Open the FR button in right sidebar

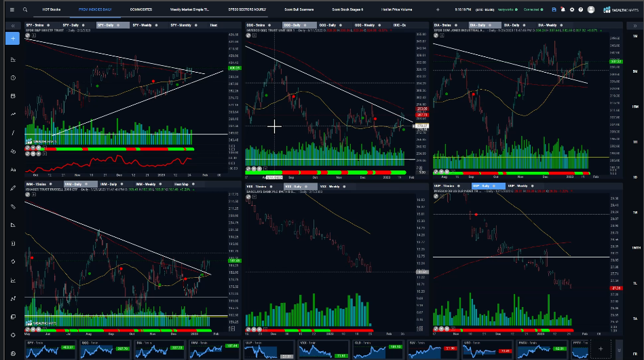click(635, 354)
